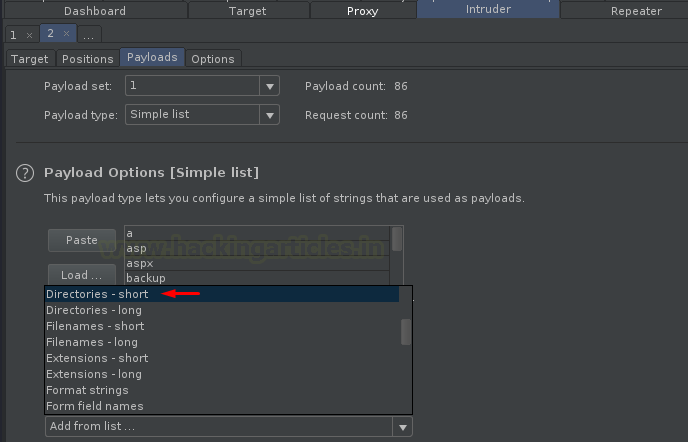This screenshot has height=442, width=688.
Task: Click the Payload Options help question-mark icon
Action: tap(25, 173)
